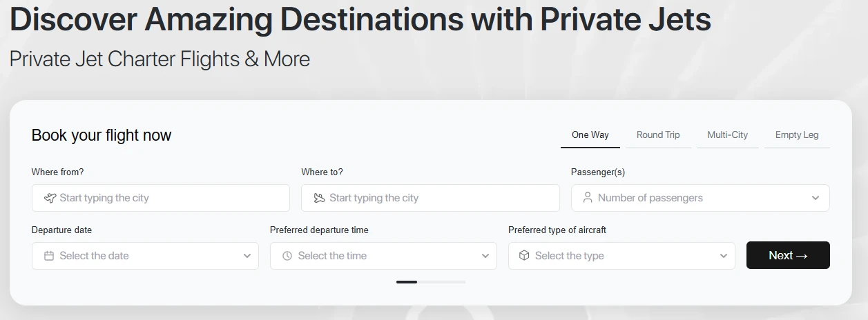This screenshot has height=320, width=868.
Task: Focus the Where from city input
Action: click(x=161, y=198)
